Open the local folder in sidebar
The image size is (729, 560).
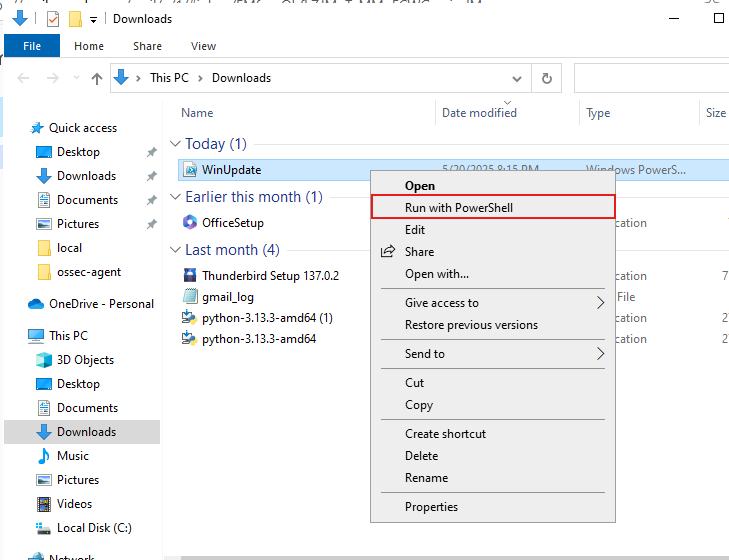[x=69, y=248]
